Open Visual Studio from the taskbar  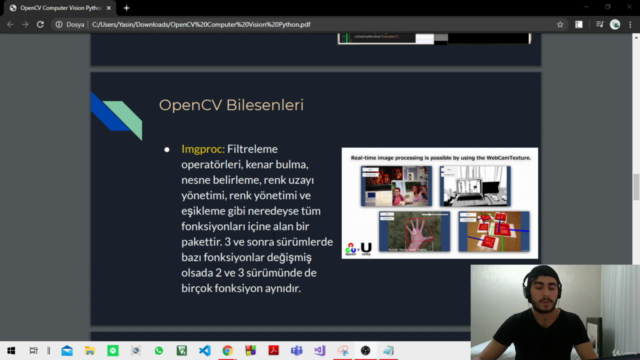point(320,351)
